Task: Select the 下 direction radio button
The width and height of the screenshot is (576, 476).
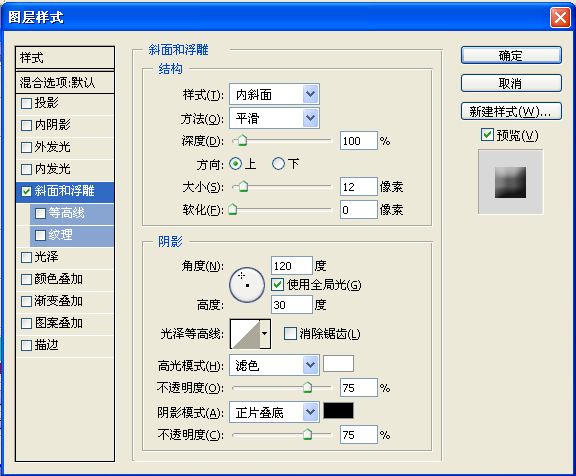Action: 278,164
